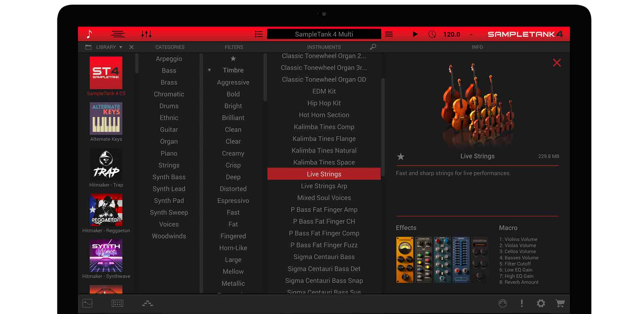Choose the Strings category
Viewport: 644px width, 314px height.
tap(169, 165)
